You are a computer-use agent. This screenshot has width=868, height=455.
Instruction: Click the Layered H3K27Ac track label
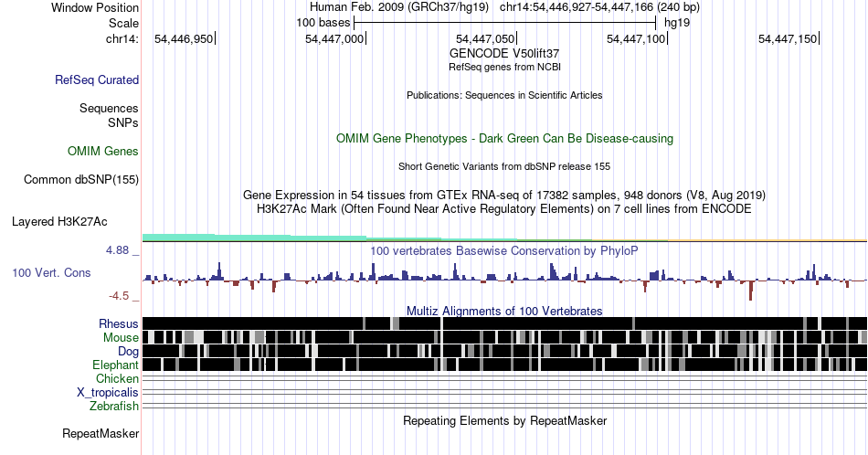click(59, 221)
